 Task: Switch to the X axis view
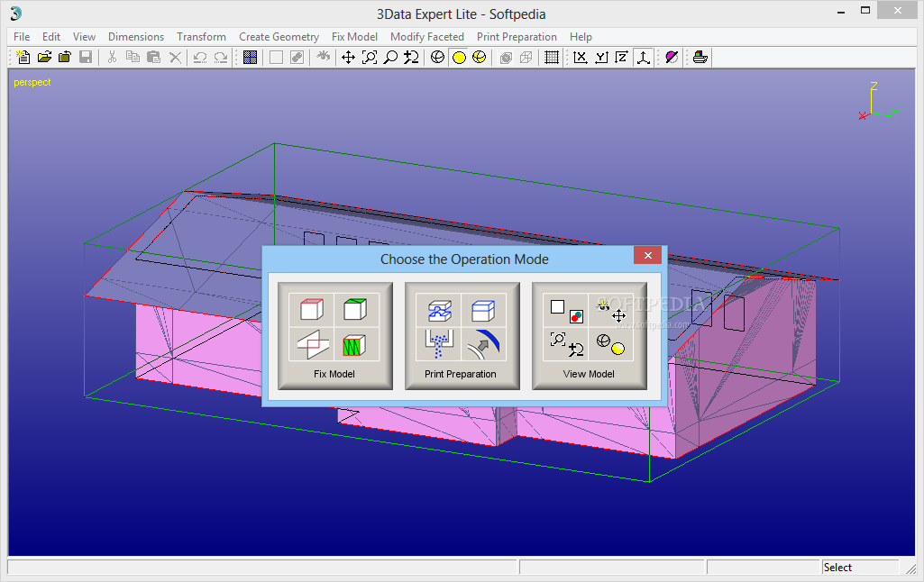(x=581, y=57)
